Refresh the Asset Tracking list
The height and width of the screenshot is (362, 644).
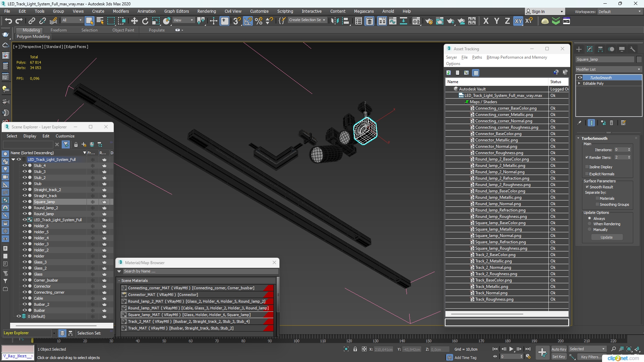click(448, 73)
